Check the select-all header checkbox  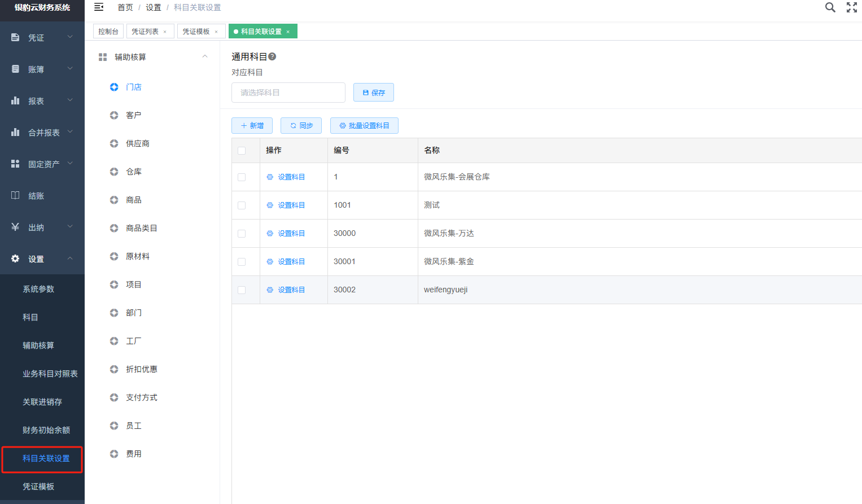point(242,151)
